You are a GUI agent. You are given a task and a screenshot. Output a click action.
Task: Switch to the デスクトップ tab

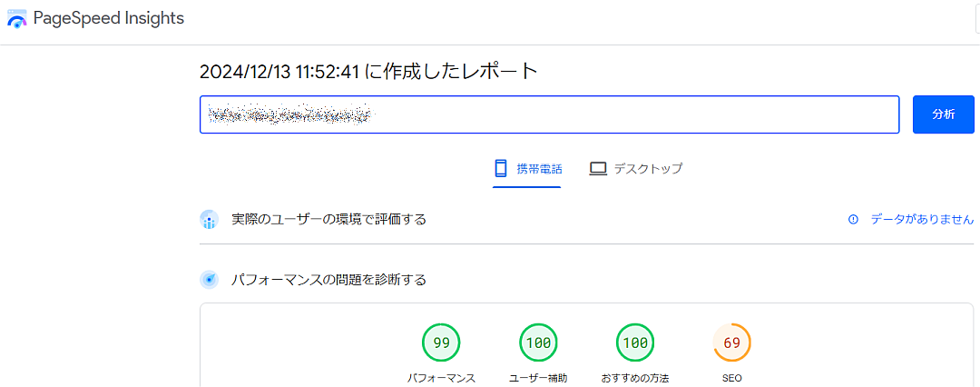click(635, 169)
